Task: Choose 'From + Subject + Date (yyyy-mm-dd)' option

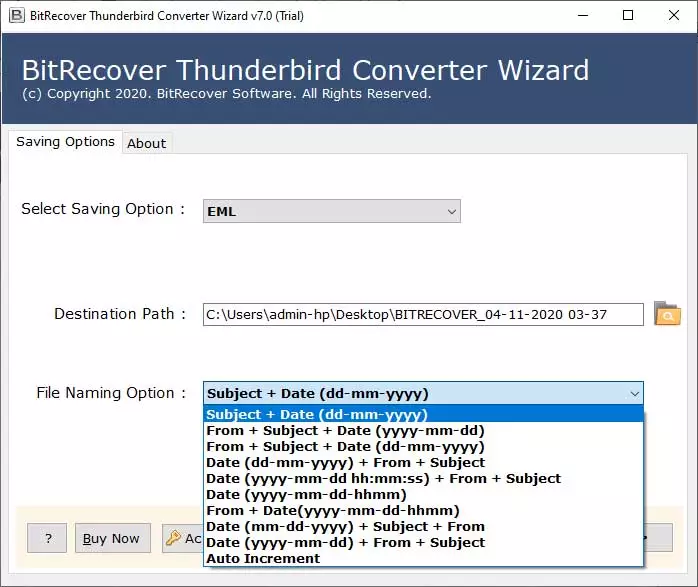Action: pos(345,431)
